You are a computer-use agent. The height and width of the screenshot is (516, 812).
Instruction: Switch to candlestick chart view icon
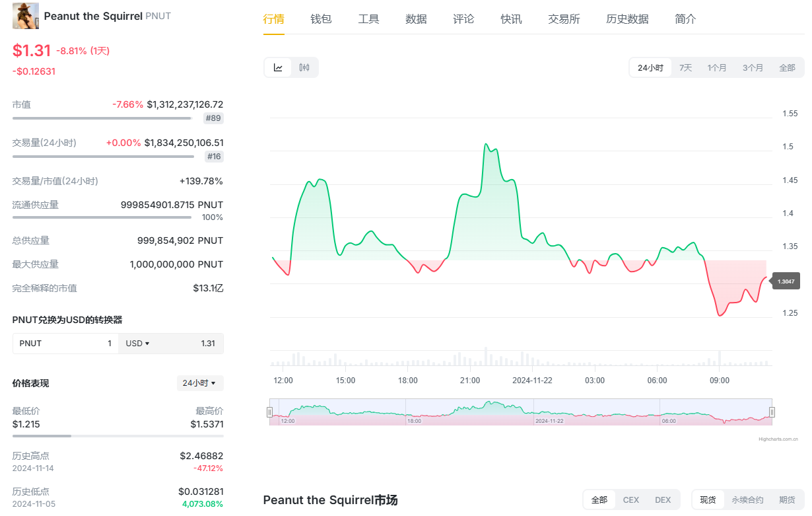304,67
